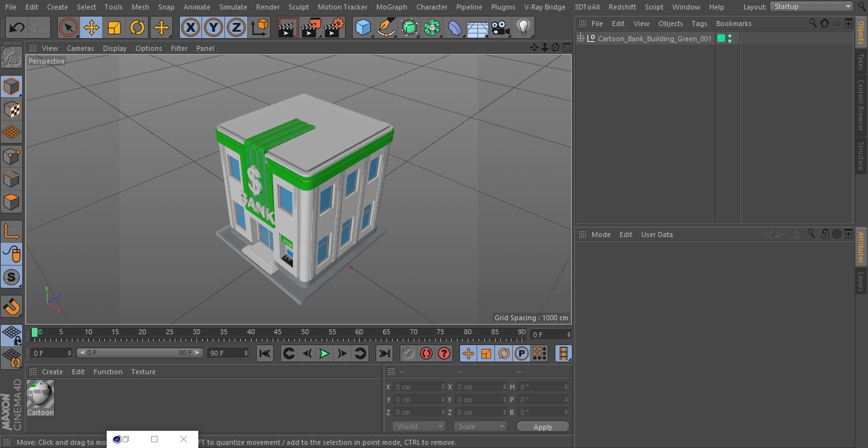Viewport: 868px width, 448px height.
Task: Select the Rotate tool
Action: coord(137,27)
